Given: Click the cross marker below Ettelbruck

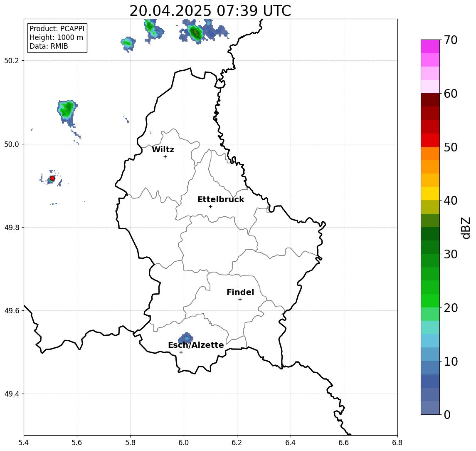Looking at the screenshot, I should (210, 207).
